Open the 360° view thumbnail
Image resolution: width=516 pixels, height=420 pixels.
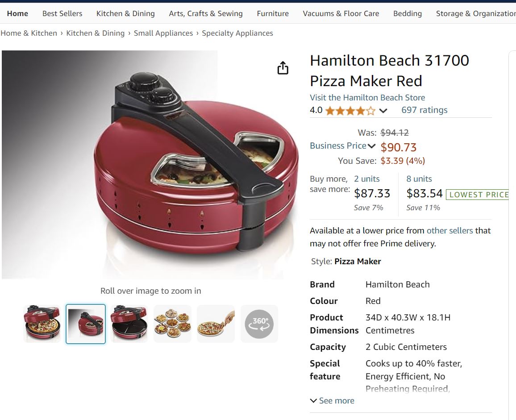tap(259, 324)
